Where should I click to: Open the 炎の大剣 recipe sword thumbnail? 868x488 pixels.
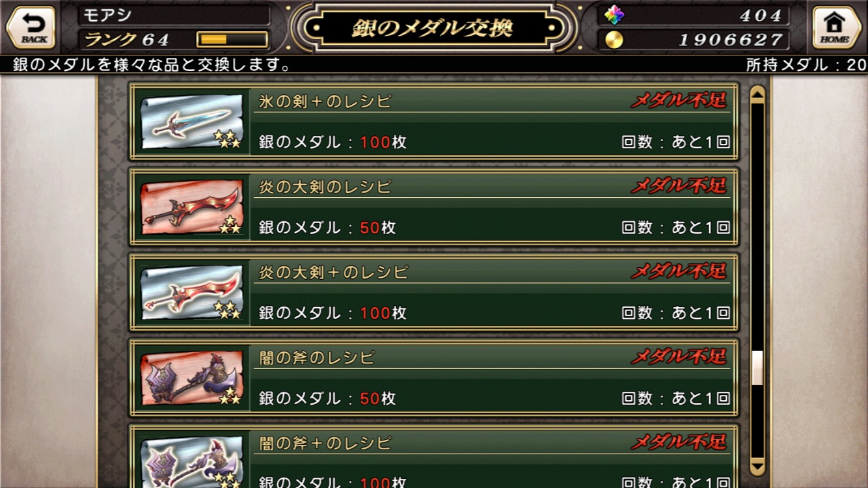pos(191,207)
